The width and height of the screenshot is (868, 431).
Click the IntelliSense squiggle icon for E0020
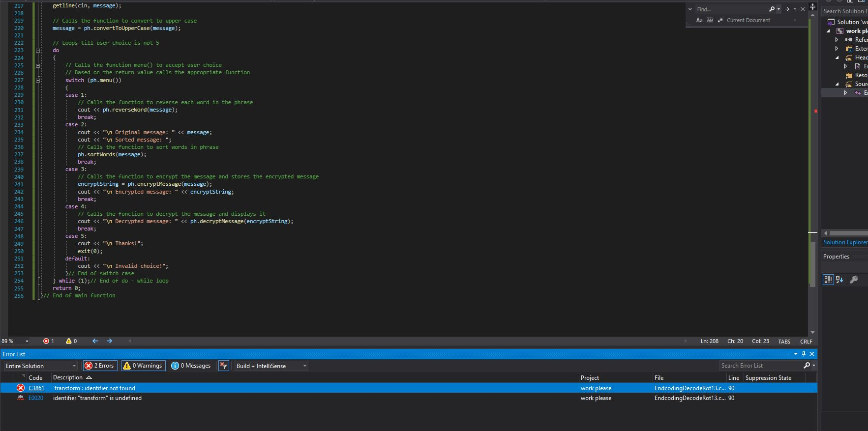[x=21, y=398]
